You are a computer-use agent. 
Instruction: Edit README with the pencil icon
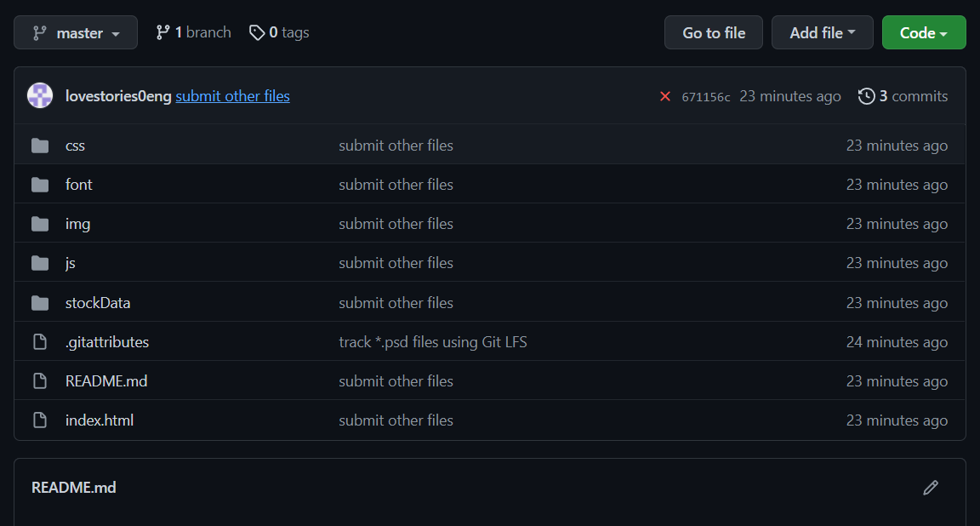tap(931, 488)
